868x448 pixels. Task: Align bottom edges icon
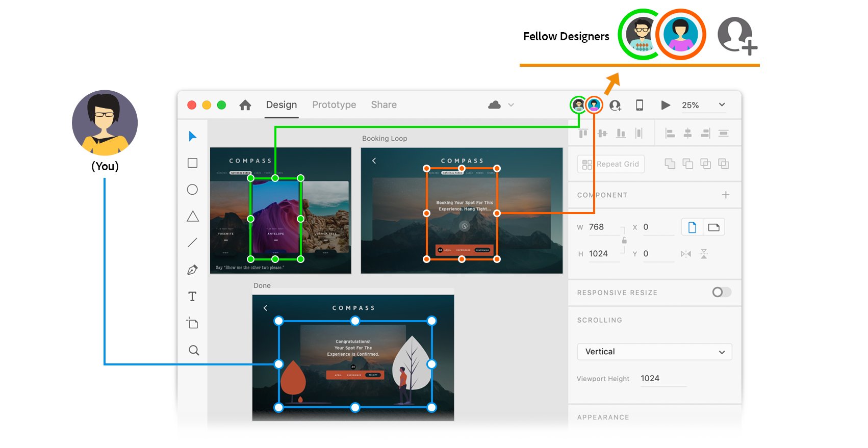(621, 134)
